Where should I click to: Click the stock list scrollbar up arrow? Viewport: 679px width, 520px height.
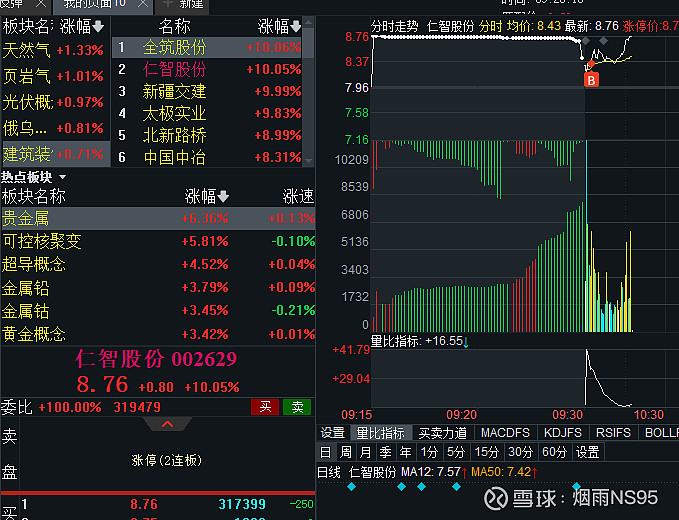point(308,22)
